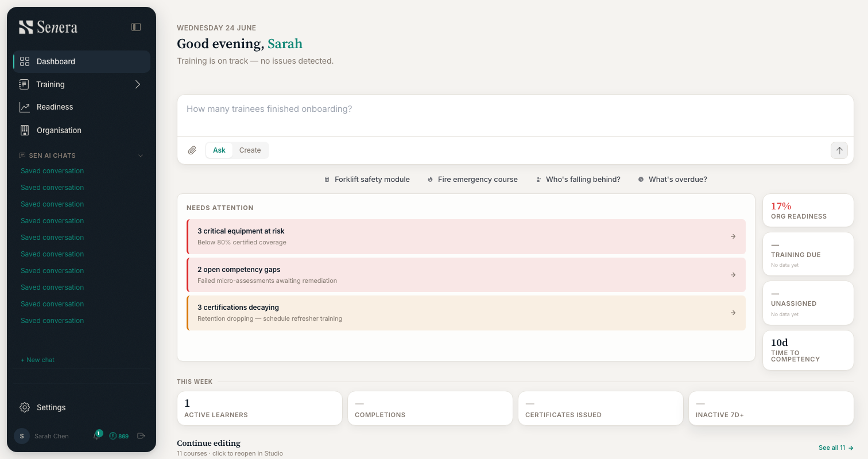The height and width of the screenshot is (459, 868).
Task: Click the arrow on open competency gaps
Action: coord(733,275)
